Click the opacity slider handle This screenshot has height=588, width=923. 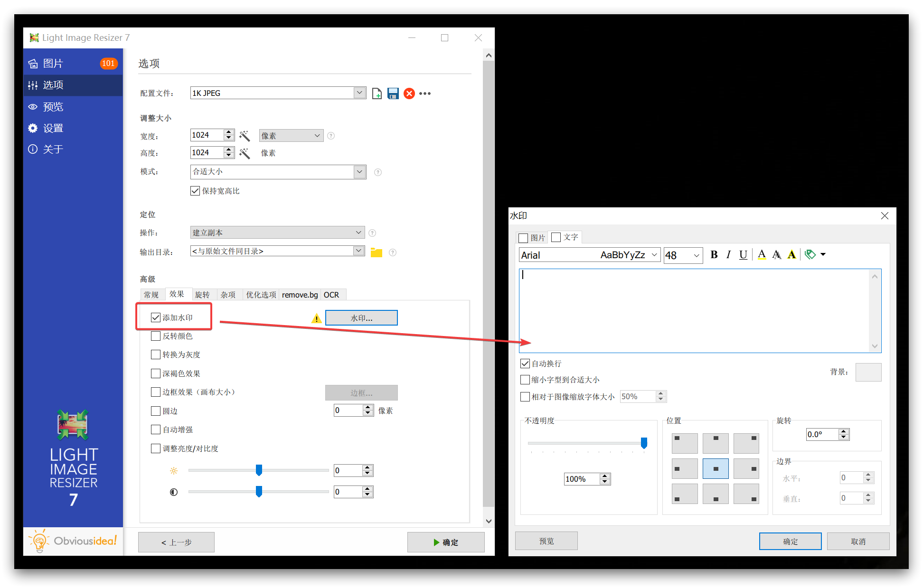(644, 443)
